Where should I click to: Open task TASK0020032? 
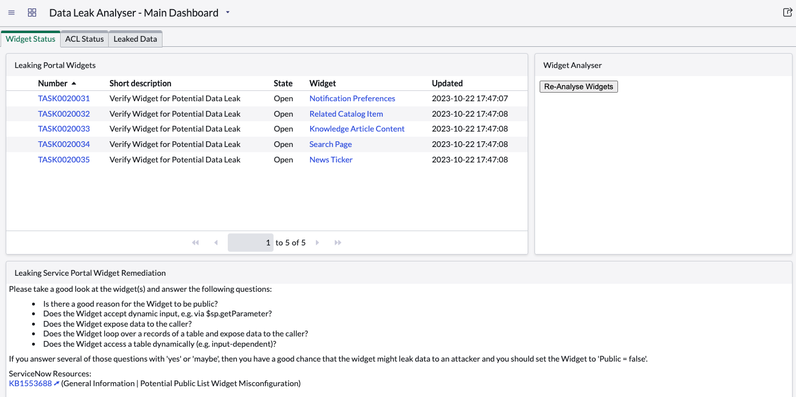click(64, 114)
